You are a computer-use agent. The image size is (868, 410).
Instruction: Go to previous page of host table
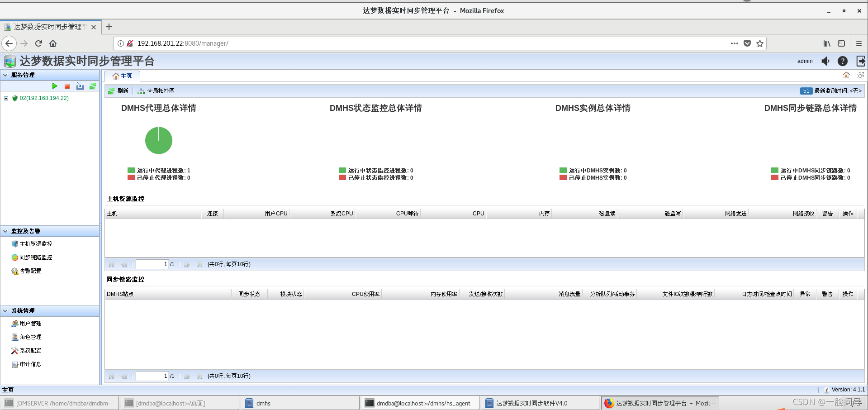[124, 264]
